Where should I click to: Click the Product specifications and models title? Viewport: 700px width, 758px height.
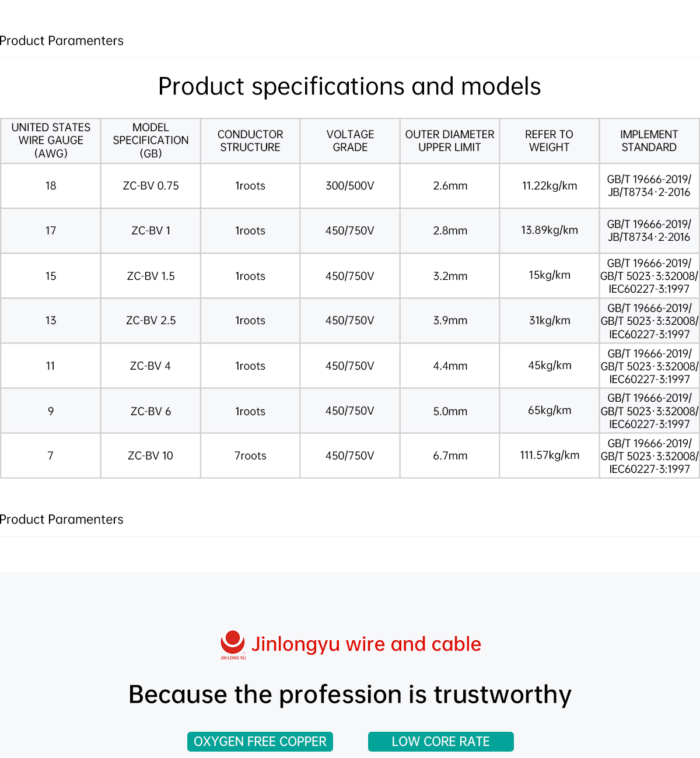pyautogui.click(x=349, y=86)
